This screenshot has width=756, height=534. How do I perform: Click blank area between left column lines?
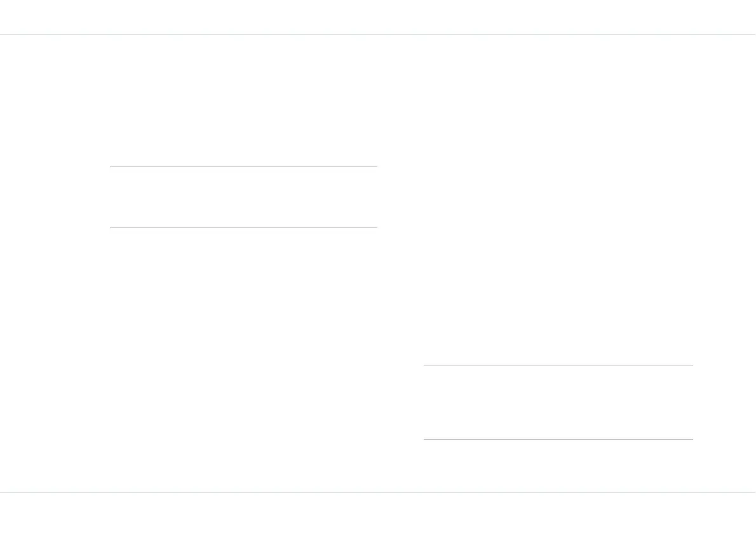(243, 196)
